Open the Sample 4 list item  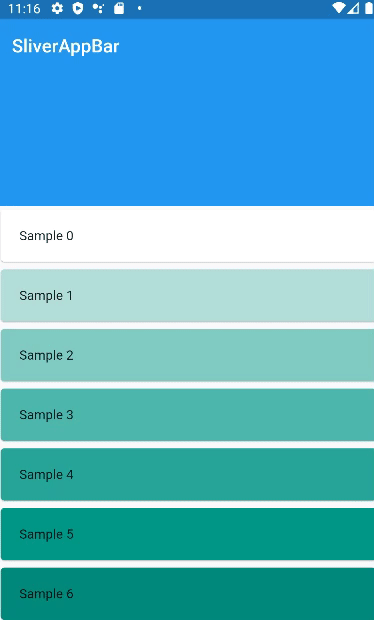point(187,474)
